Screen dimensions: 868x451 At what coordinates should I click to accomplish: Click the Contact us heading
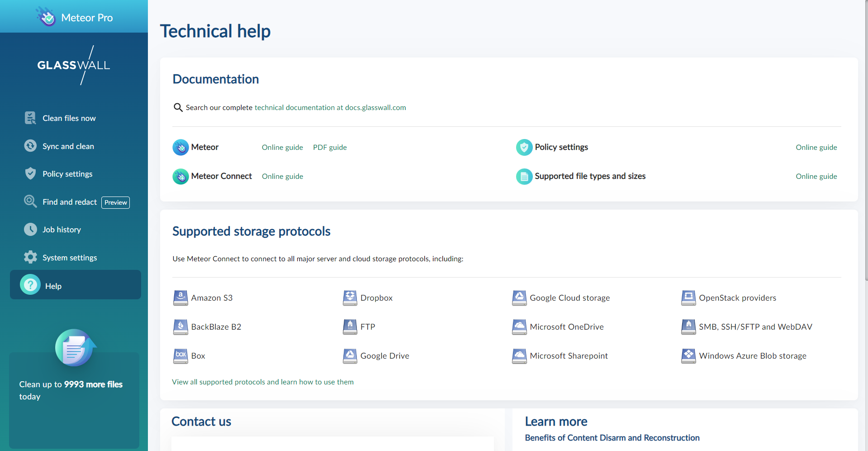coord(201,422)
